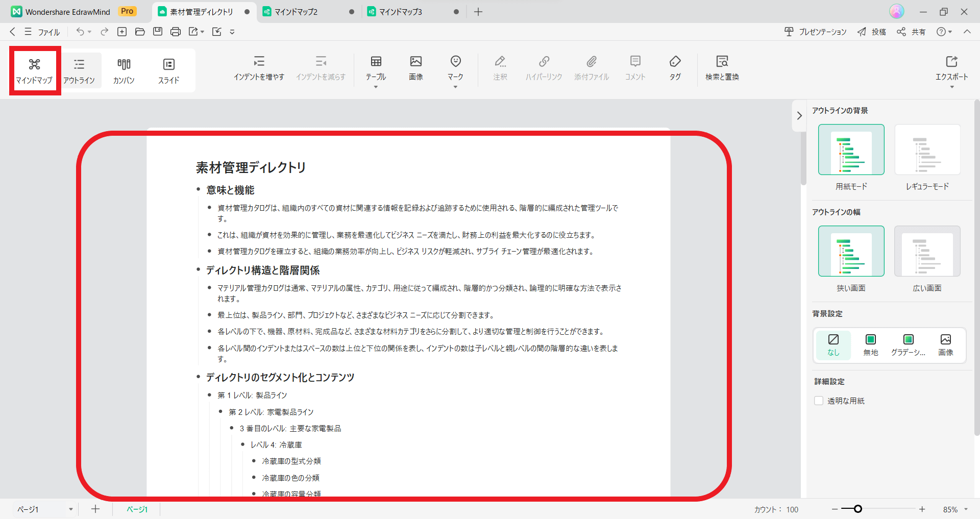Add a new document tab
This screenshot has height=519, width=980.
[478, 12]
